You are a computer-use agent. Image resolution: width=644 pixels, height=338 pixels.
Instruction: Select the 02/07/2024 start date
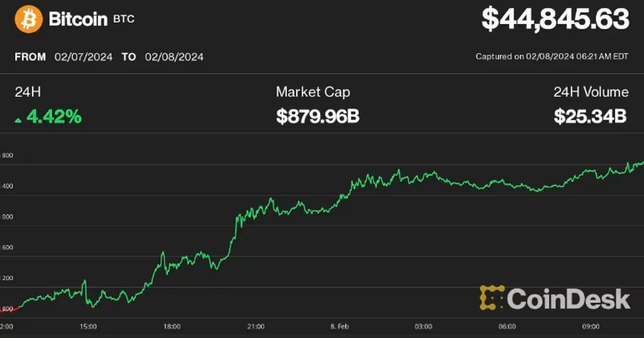[83, 57]
